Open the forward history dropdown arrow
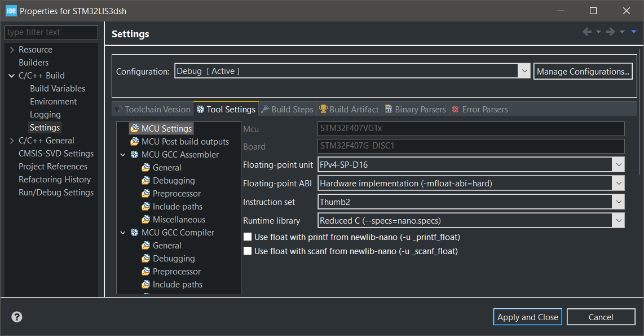 [622, 32]
